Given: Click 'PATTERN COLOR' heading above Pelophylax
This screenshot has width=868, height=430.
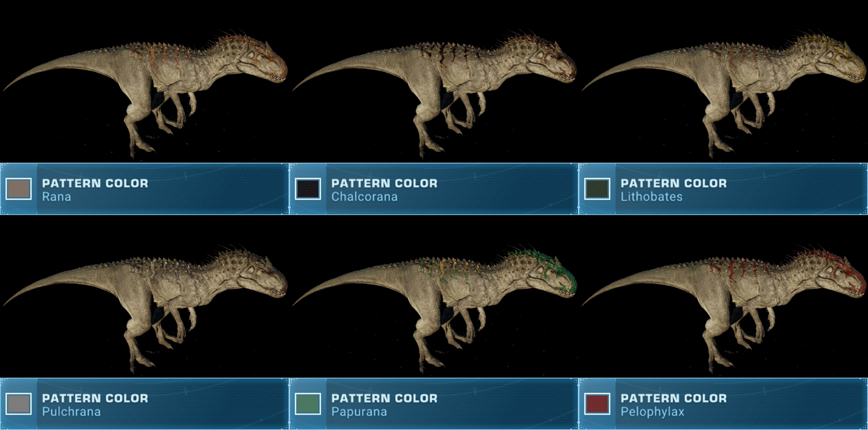Looking at the screenshot, I should coord(674,398).
